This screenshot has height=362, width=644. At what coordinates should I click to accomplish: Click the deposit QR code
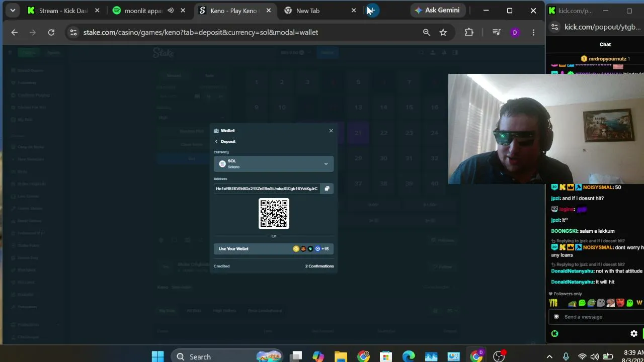274,214
